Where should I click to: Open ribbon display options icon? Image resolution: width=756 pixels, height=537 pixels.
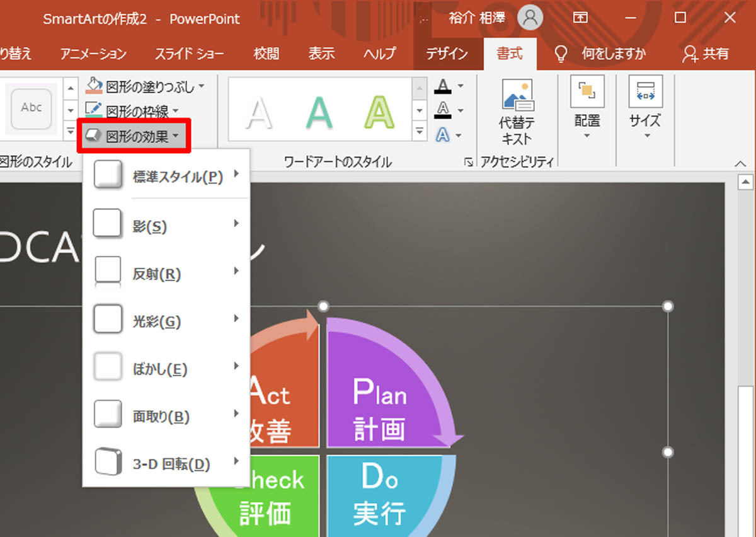pyautogui.click(x=580, y=18)
